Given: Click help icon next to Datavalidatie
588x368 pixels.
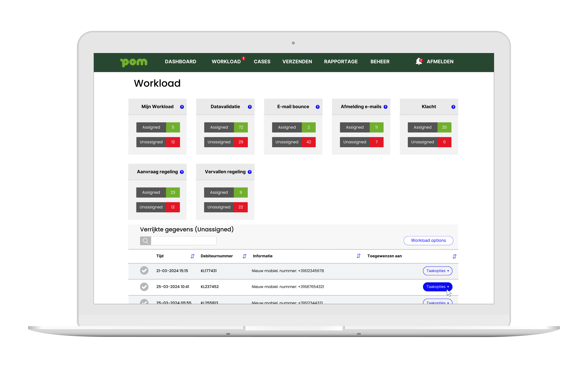Looking at the screenshot, I should 250,107.
